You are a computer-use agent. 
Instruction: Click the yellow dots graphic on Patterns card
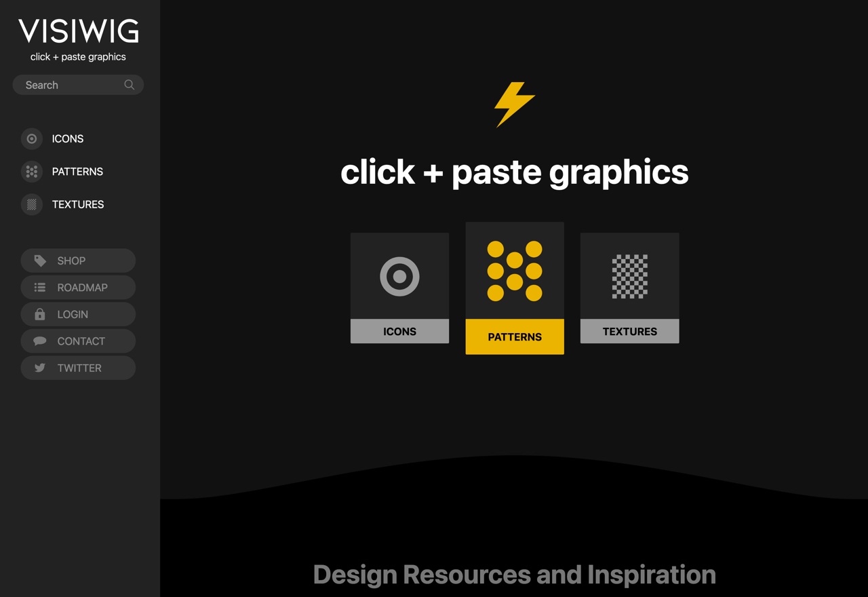pos(515,271)
